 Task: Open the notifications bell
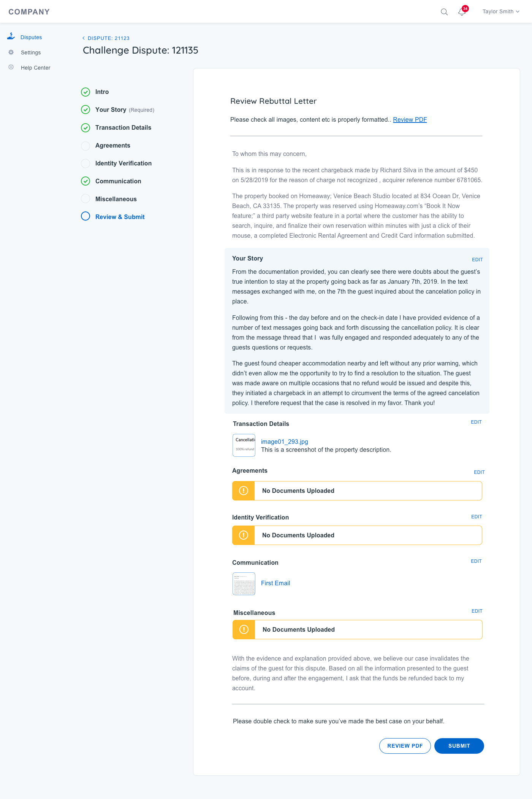tap(462, 12)
